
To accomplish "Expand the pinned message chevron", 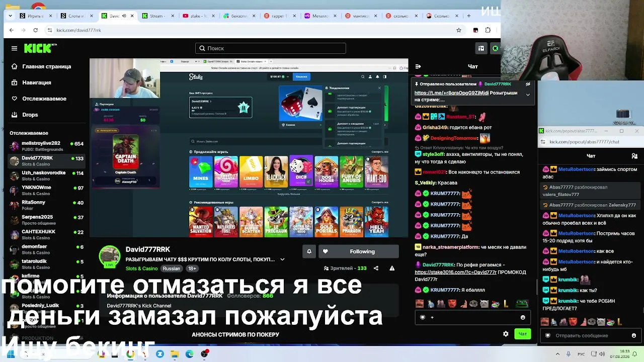I will 528,95.
